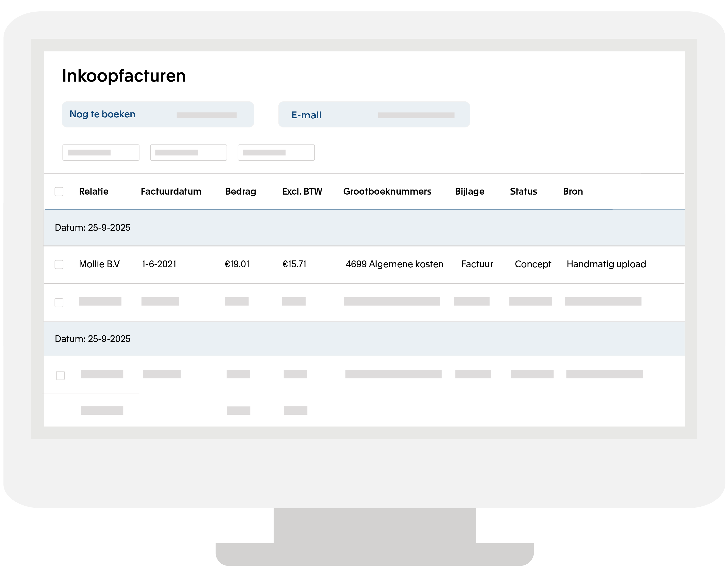The height and width of the screenshot is (566, 728).
Task: Sort the table by Status
Action: coord(523,191)
